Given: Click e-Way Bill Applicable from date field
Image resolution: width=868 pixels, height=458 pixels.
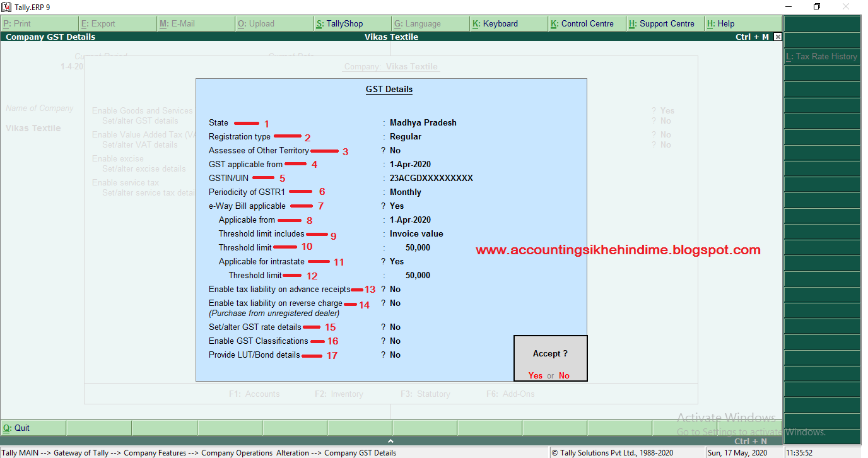Looking at the screenshot, I should [x=410, y=220].
